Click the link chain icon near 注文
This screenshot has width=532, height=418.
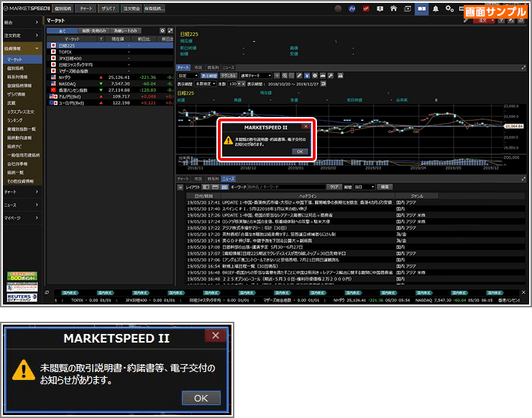466,21
